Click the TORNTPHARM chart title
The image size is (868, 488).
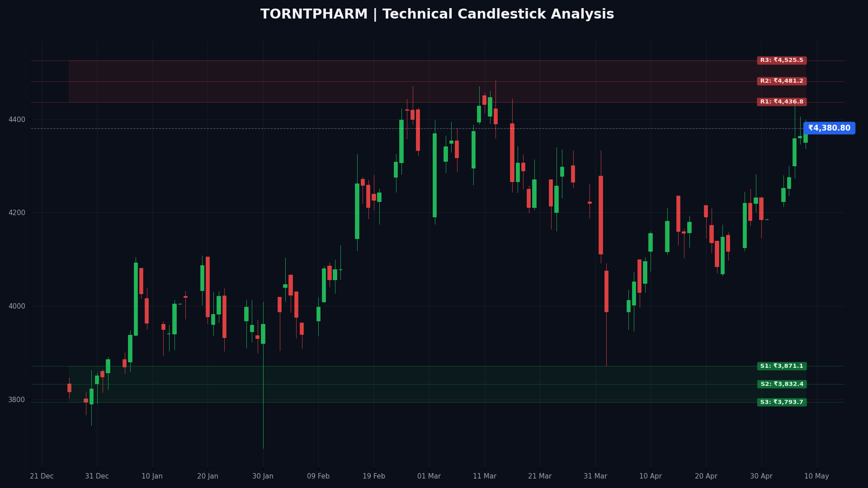[x=437, y=14]
